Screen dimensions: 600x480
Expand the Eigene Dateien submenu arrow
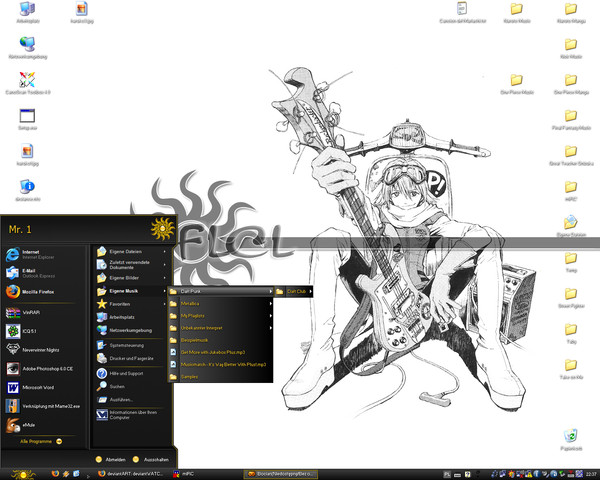point(165,251)
